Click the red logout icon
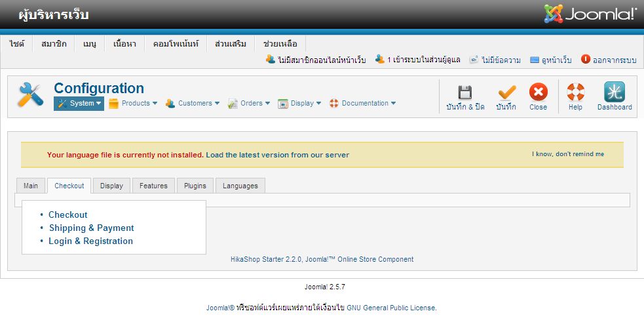The width and height of the screenshot is (644, 328). (x=585, y=59)
